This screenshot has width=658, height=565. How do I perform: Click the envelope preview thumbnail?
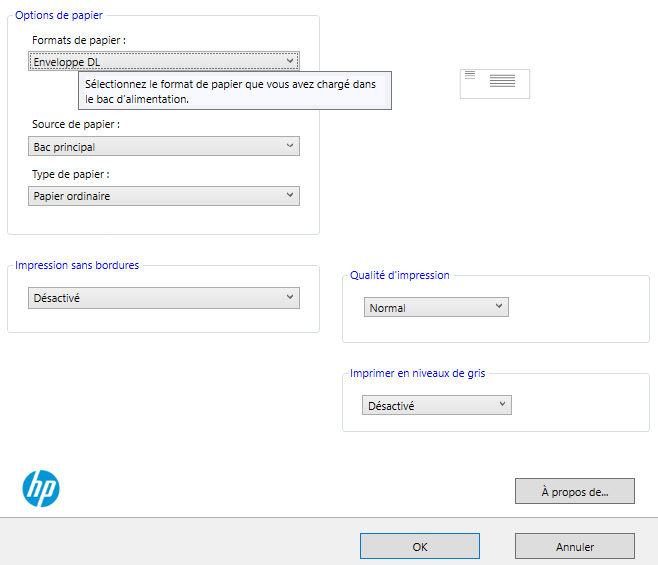494,84
